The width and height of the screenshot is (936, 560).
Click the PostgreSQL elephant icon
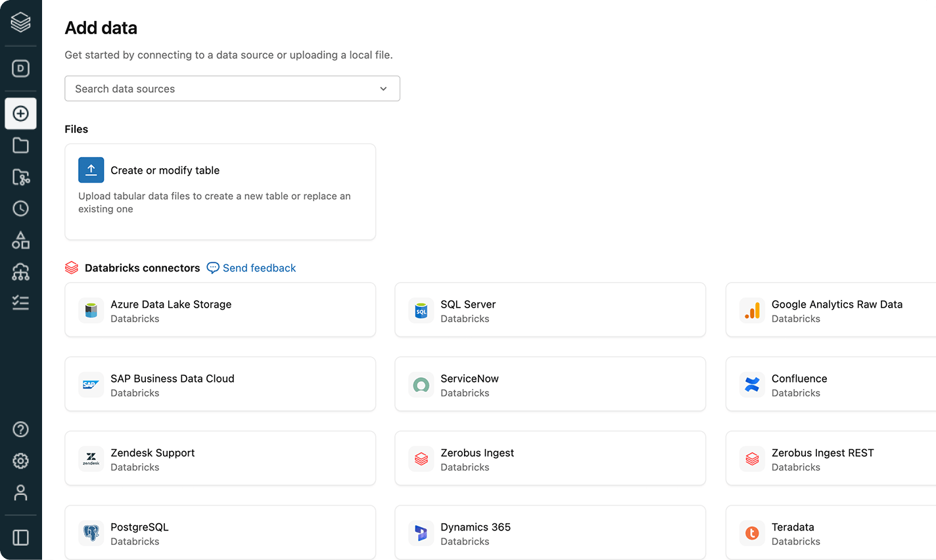click(x=91, y=533)
